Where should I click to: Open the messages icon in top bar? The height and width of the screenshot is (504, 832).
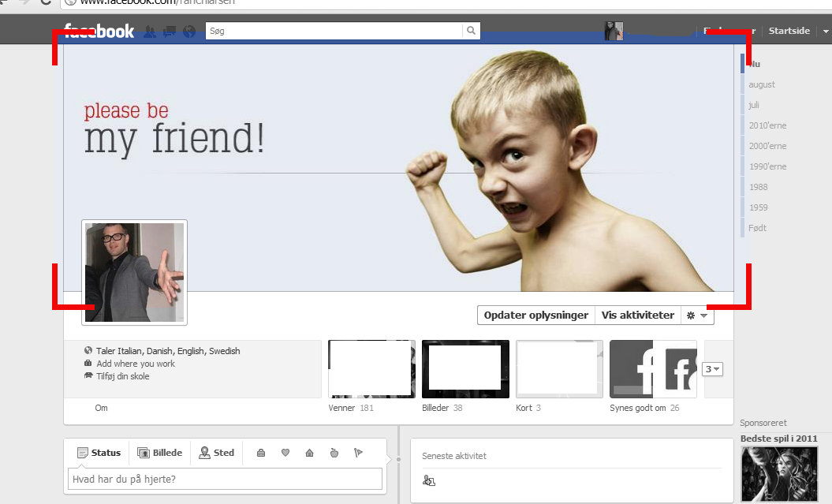[x=169, y=32]
